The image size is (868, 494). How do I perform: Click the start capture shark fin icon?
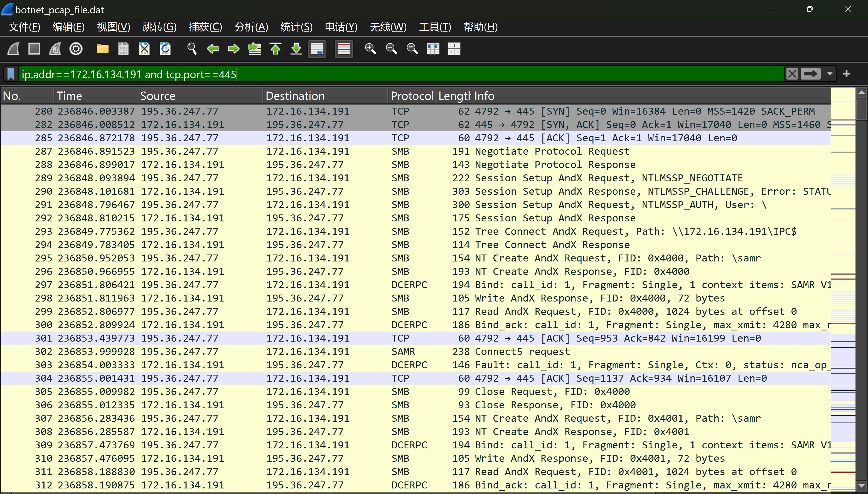(x=14, y=49)
